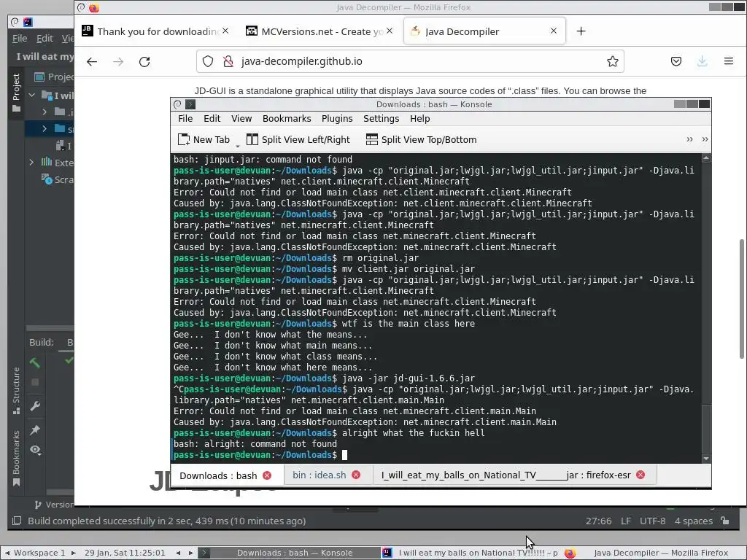Close the firefox-esr Konsole tab
747x560 pixels.
[x=640, y=475]
